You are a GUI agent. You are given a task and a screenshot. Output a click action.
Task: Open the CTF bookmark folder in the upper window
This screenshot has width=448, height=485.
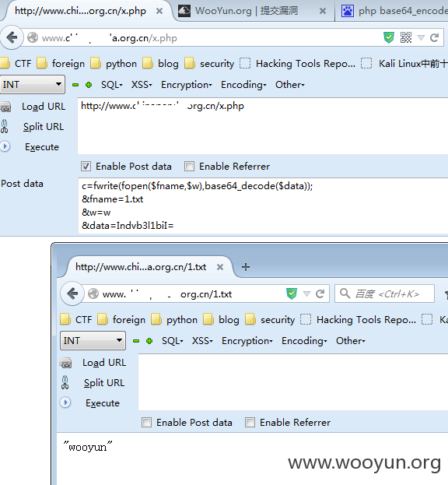(x=16, y=63)
